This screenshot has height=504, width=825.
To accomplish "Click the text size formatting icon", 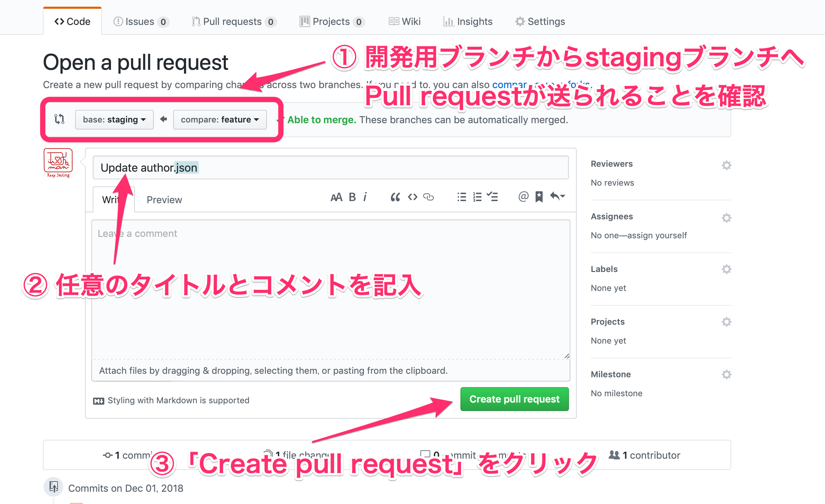I will pyautogui.click(x=337, y=197).
